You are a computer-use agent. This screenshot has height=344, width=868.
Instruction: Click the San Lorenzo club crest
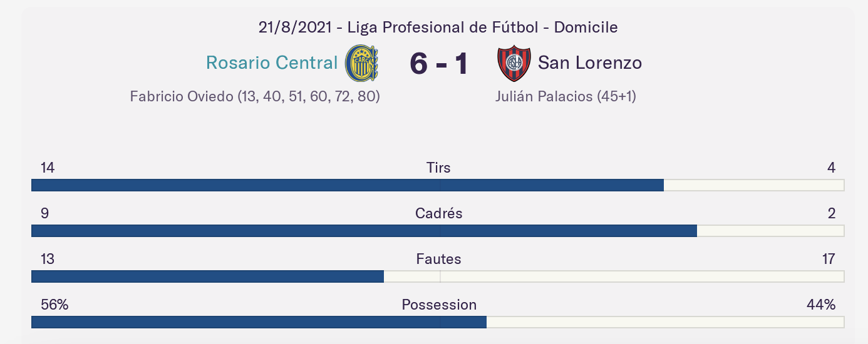click(x=514, y=63)
